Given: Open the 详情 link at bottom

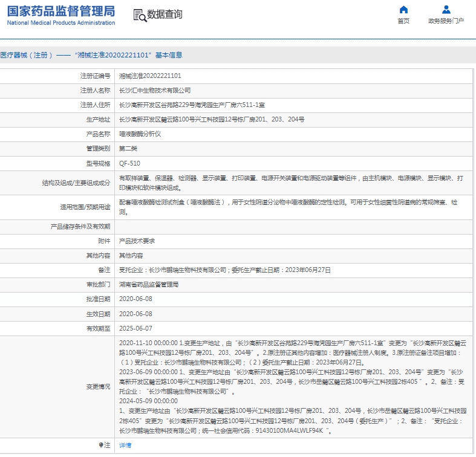Looking at the screenshot, I should tap(125, 445).
